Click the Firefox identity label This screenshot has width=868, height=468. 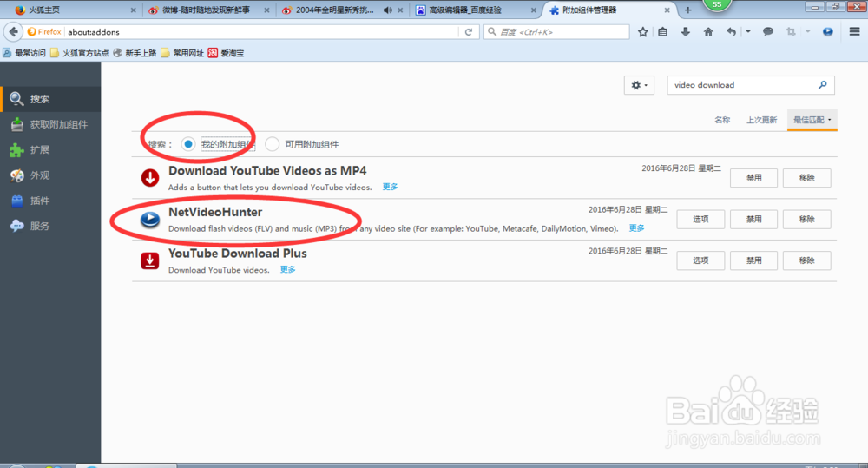tap(44, 32)
